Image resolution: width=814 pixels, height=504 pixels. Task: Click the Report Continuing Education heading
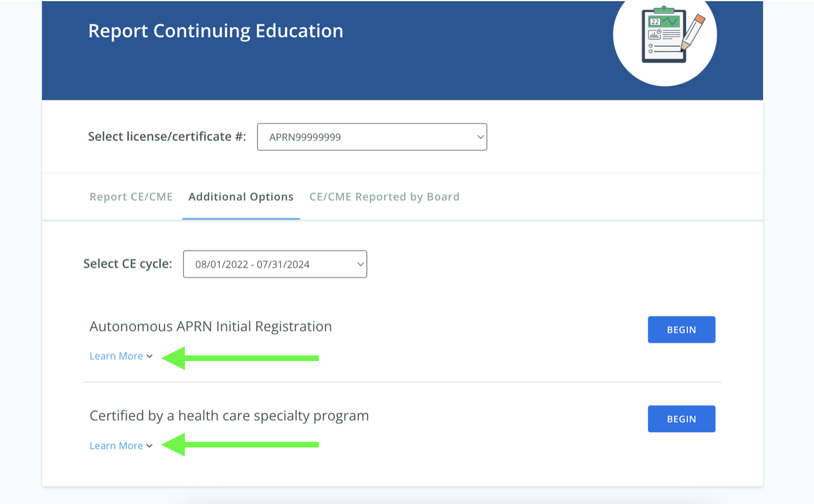216,31
